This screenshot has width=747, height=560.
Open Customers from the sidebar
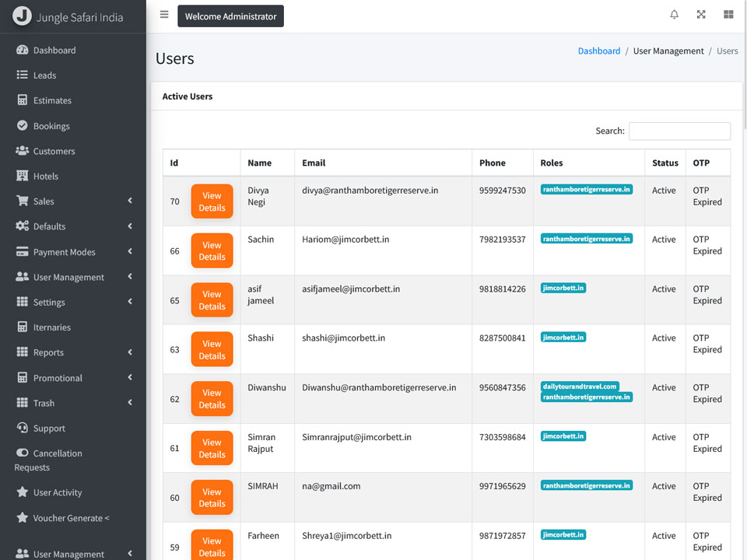pyautogui.click(x=73, y=151)
